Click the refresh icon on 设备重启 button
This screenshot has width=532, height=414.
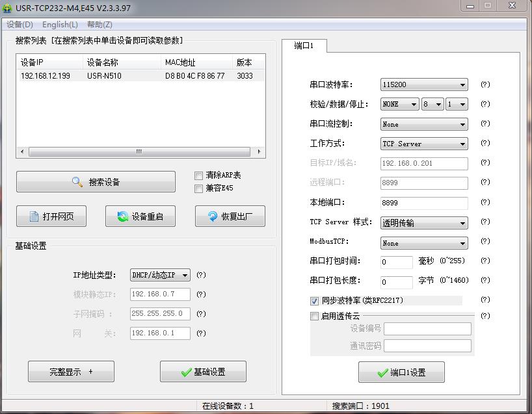(x=122, y=216)
